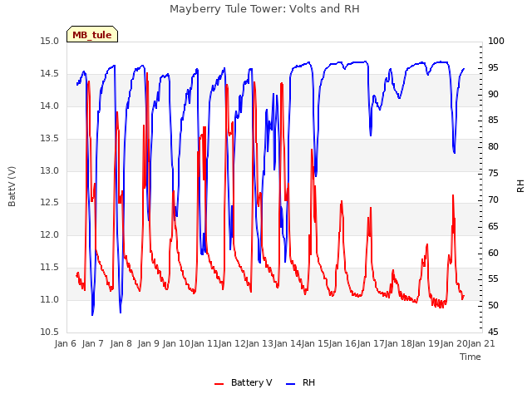Click the 13.0 value on left axis
Image resolution: width=532 pixels, height=399 pixels.
(x=50, y=170)
